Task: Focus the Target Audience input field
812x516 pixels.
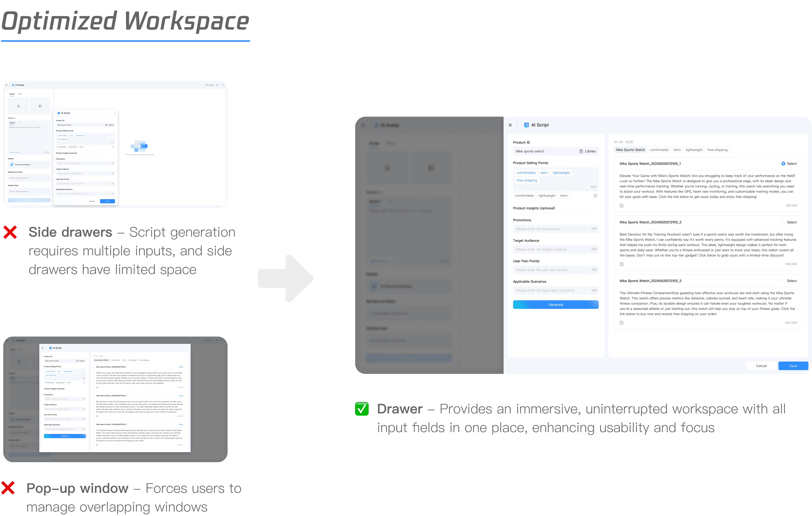Action: point(551,250)
